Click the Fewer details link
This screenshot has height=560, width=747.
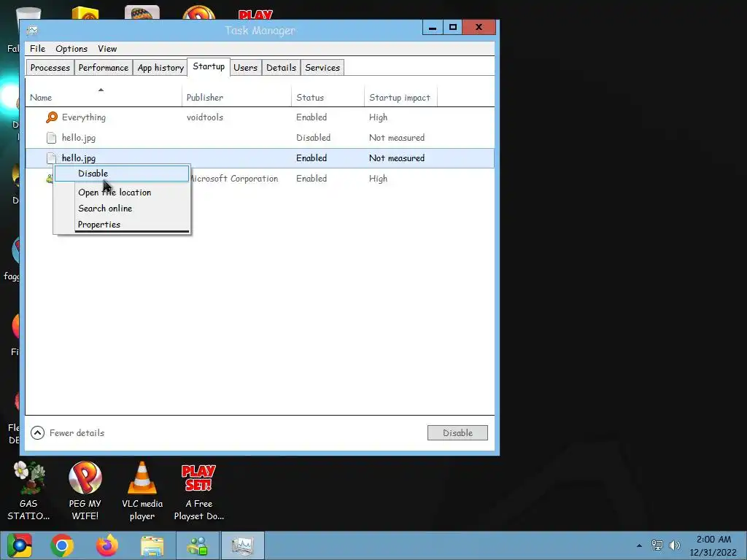point(77,433)
